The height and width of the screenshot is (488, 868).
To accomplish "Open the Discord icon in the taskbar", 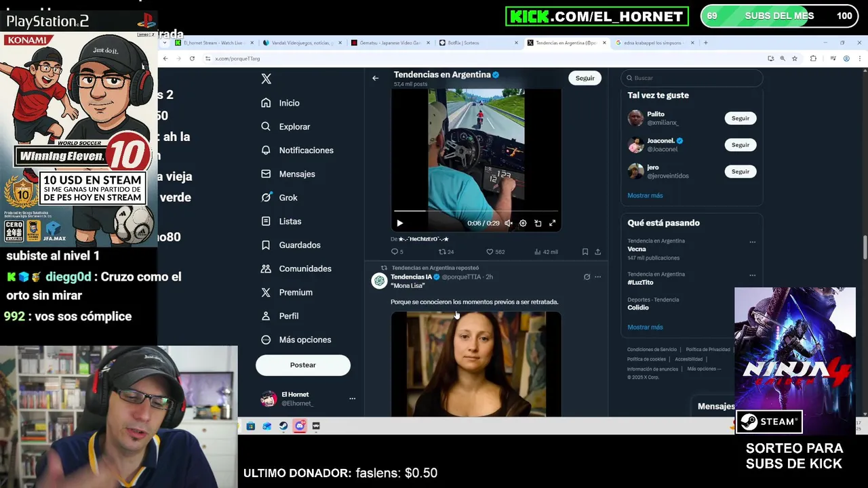I will click(300, 426).
